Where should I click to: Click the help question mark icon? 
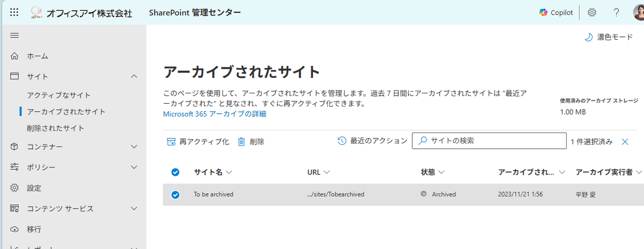[x=617, y=12]
